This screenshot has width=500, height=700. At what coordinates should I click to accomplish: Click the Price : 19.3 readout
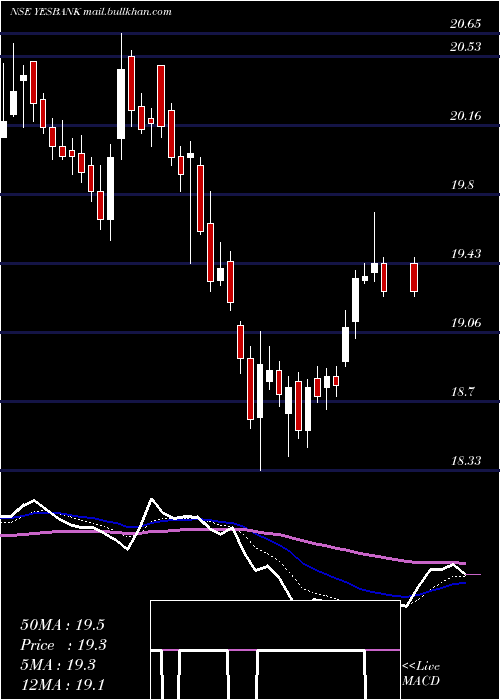pyautogui.click(x=62, y=645)
